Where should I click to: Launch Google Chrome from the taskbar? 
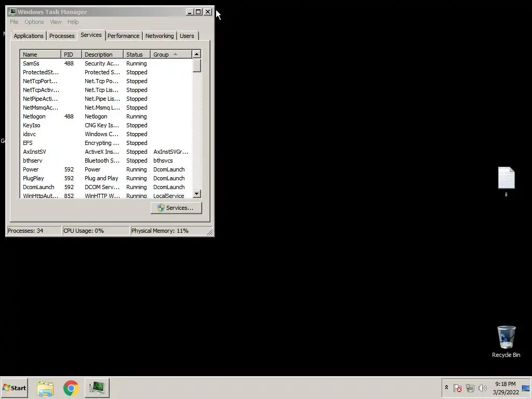pos(71,388)
